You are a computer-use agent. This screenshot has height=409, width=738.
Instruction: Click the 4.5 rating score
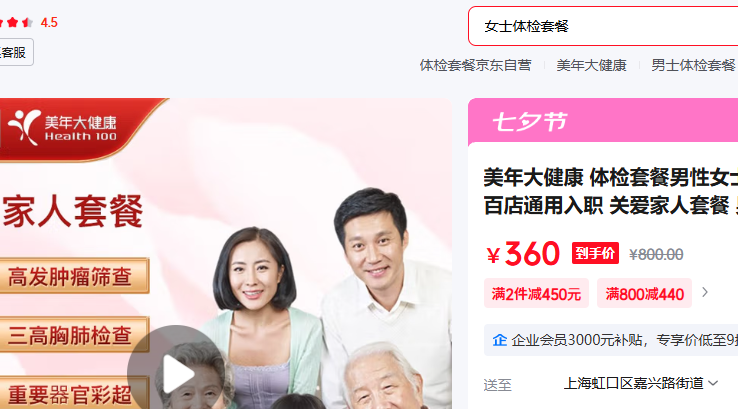[49, 23]
